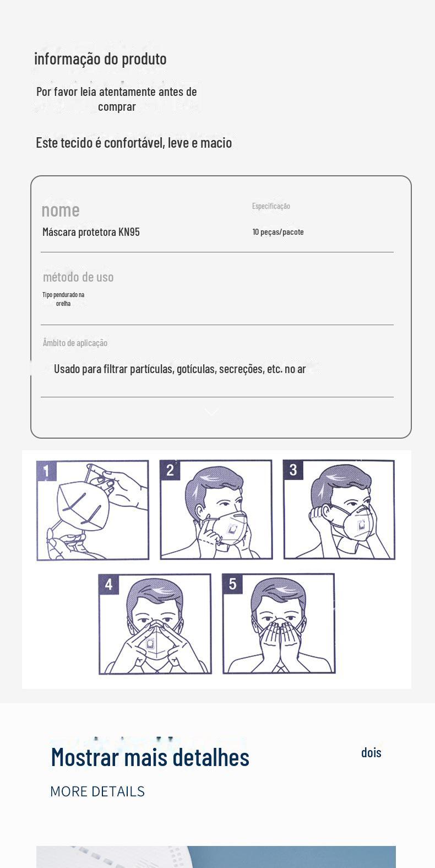Click 'Âmbito de aplicação' label
435x868 pixels.
point(75,343)
